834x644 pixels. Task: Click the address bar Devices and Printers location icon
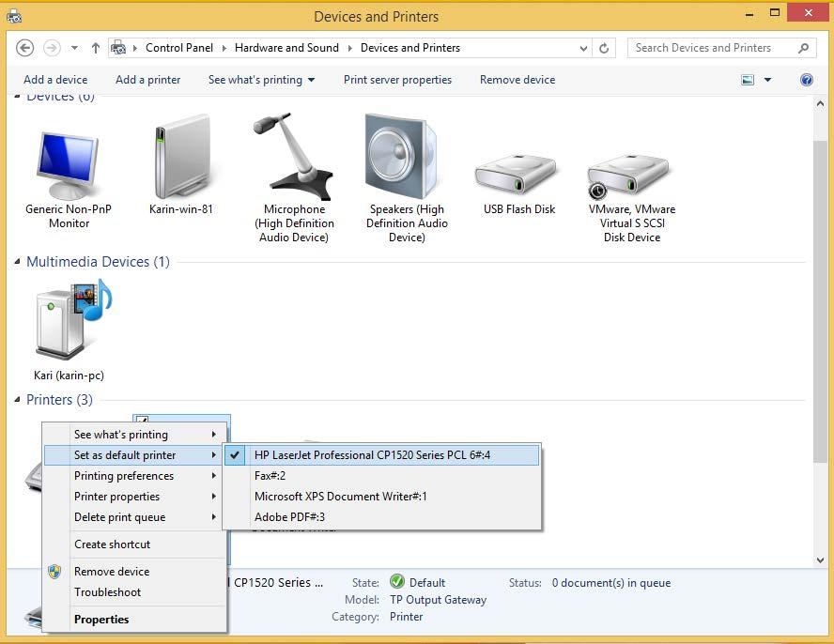pyautogui.click(x=118, y=48)
